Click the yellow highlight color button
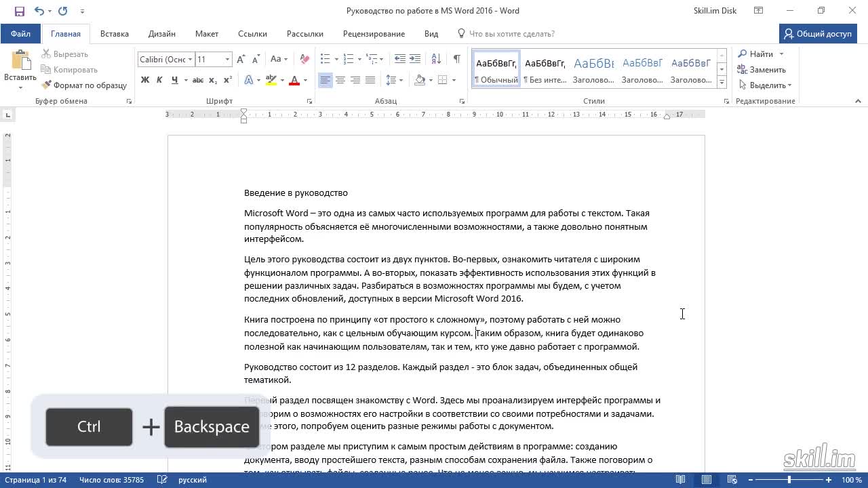Viewport: 868px width, 488px height. tap(271, 80)
